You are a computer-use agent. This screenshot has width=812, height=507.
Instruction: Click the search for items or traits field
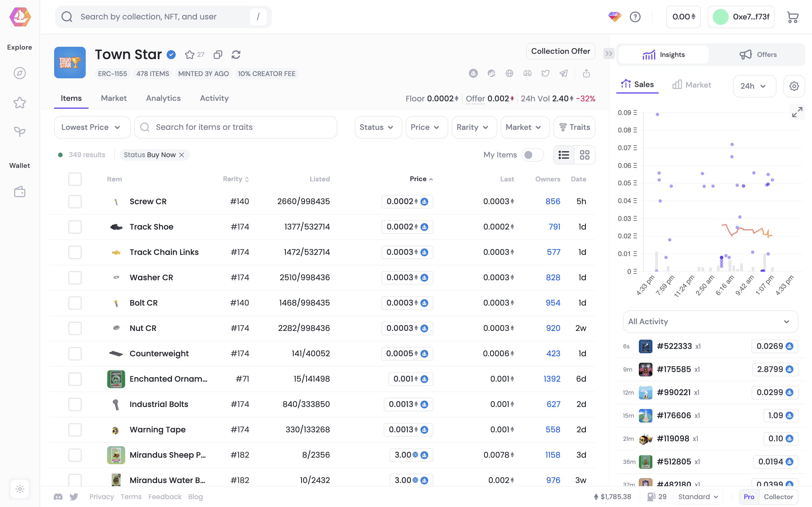click(x=235, y=127)
